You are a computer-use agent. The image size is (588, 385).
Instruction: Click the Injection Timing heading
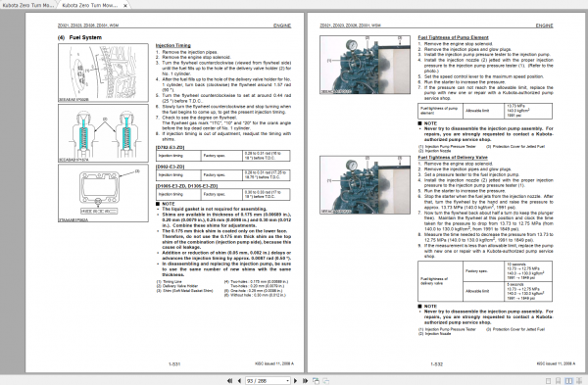[x=172, y=45]
